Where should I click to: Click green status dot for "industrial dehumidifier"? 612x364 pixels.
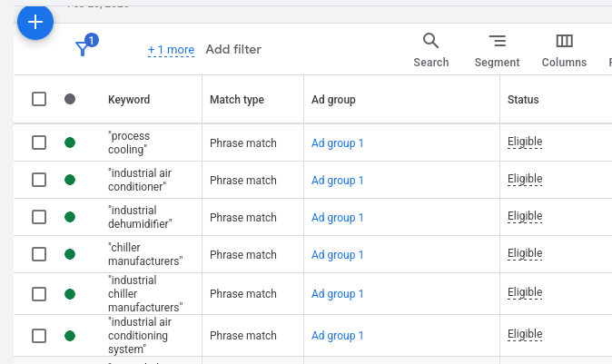coord(70,217)
